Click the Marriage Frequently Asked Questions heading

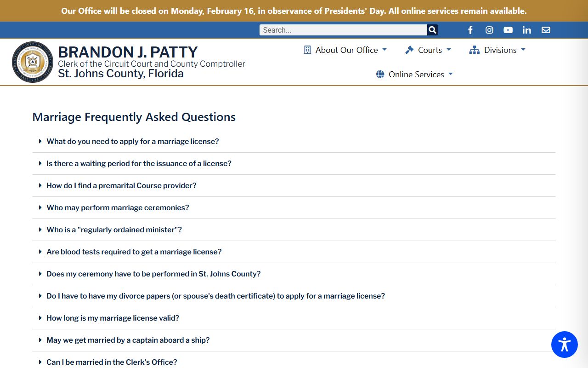pos(134,117)
